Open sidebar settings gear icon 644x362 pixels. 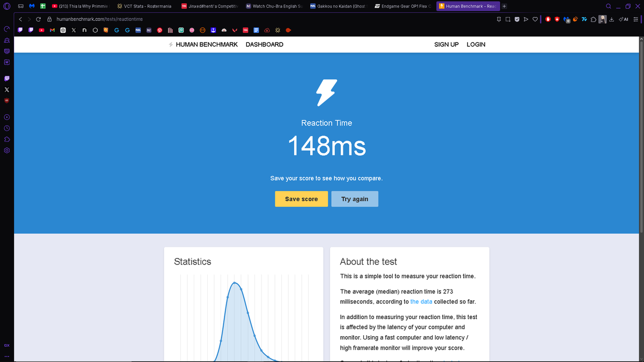click(x=6, y=151)
